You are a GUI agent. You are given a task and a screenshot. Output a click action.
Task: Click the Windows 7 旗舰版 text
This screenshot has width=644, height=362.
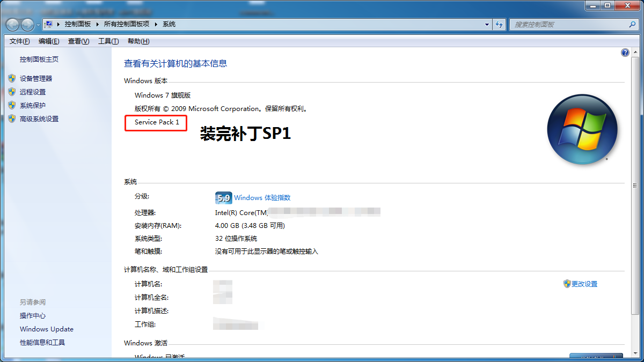click(x=163, y=95)
